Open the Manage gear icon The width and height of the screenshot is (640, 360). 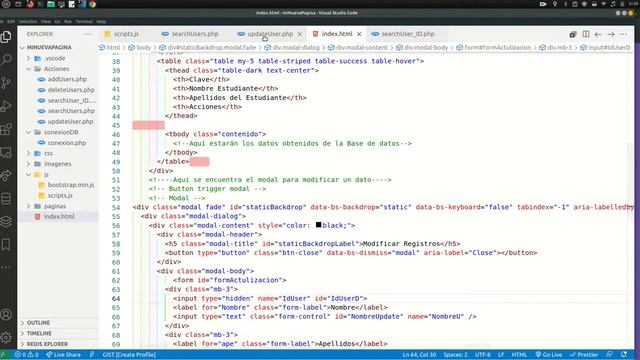6,338
